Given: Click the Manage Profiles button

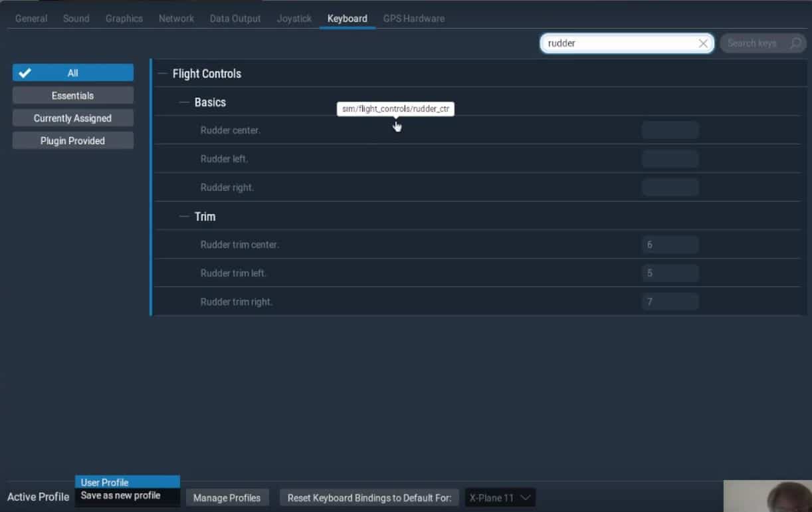Looking at the screenshot, I should pyautogui.click(x=227, y=498).
